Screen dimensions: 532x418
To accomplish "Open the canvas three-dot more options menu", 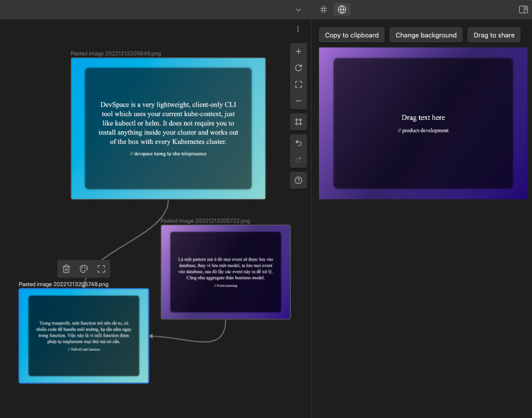I will tap(298, 29).
